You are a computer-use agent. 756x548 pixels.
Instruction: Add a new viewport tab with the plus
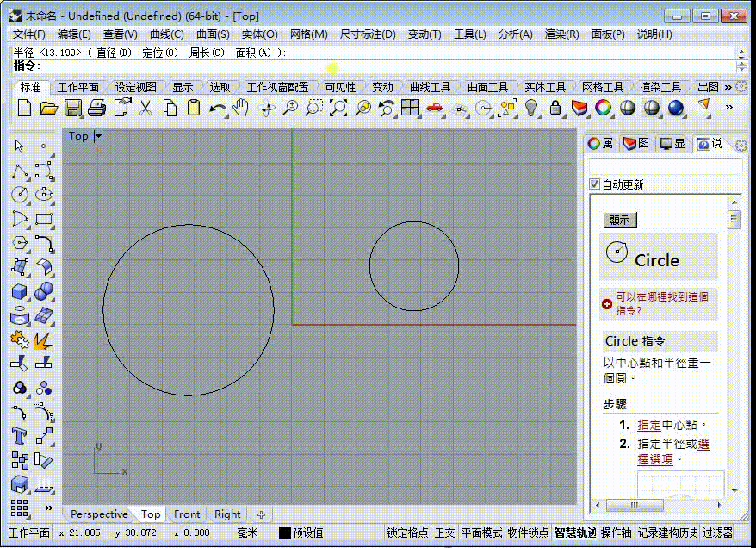tap(261, 514)
